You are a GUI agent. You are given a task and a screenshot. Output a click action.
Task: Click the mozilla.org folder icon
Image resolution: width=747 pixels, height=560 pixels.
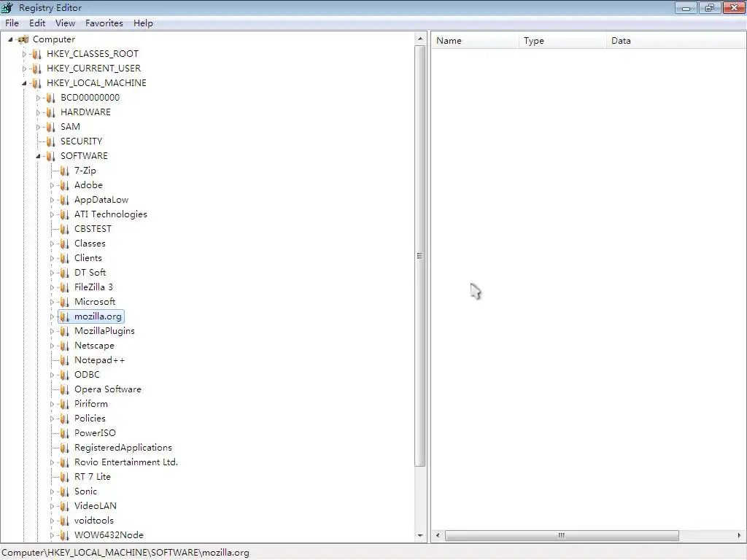tap(65, 316)
